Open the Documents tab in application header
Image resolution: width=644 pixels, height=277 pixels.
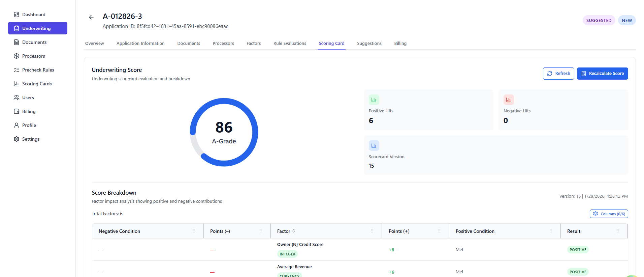189,44
